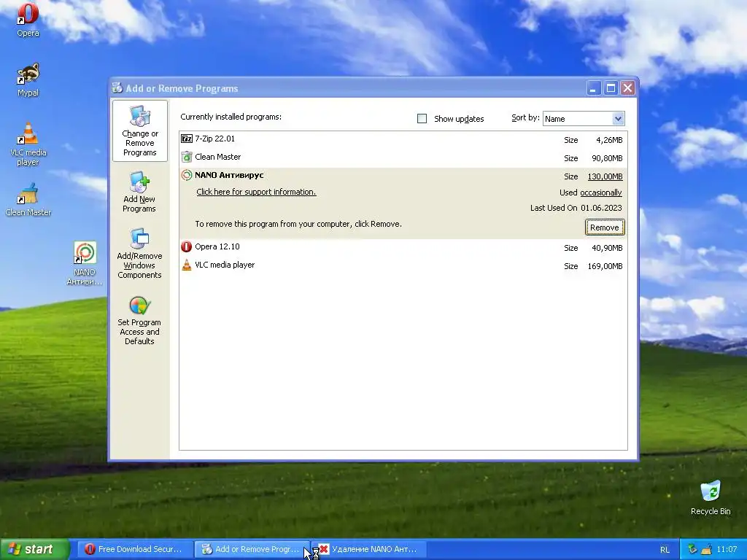Screen dimensions: 747x560
Task: Minimize the Add or Remove Programs window
Action: [x=594, y=88]
